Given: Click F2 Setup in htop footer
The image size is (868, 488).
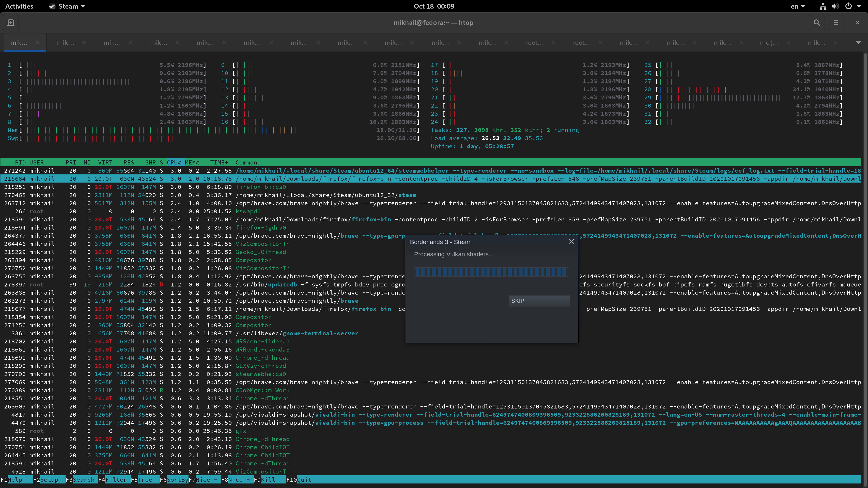Looking at the screenshot, I should pos(49,480).
